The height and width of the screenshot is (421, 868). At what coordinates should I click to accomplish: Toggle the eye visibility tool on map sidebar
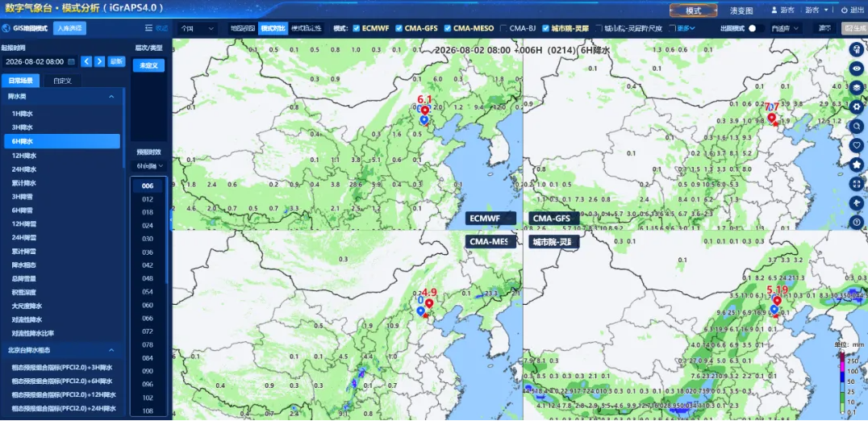[857, 69]
